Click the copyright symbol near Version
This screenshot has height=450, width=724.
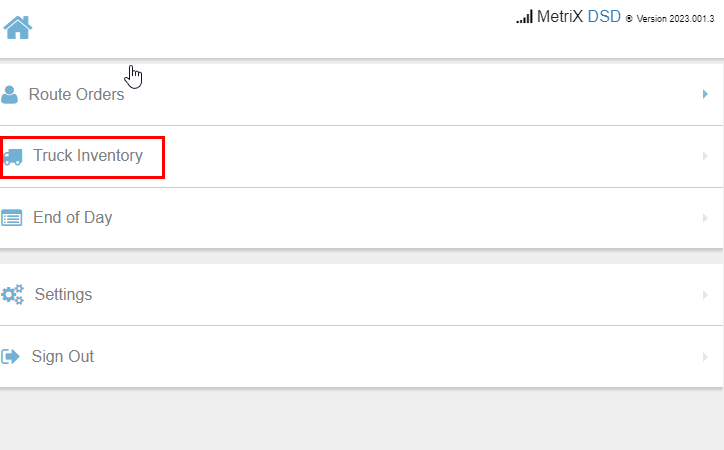pyautogui.click(x=629, y=18)
